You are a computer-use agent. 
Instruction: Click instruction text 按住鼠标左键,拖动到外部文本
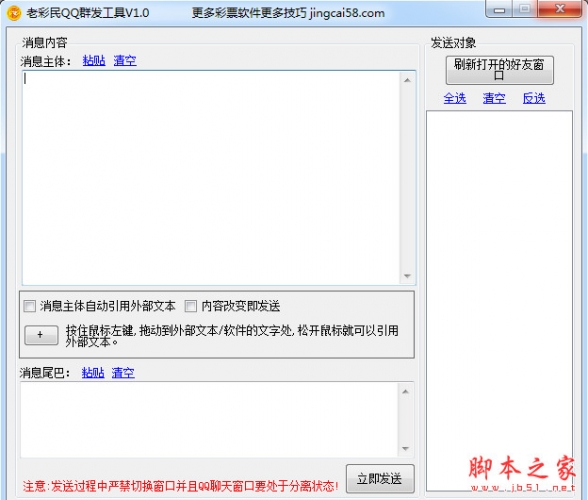[232, 336]
